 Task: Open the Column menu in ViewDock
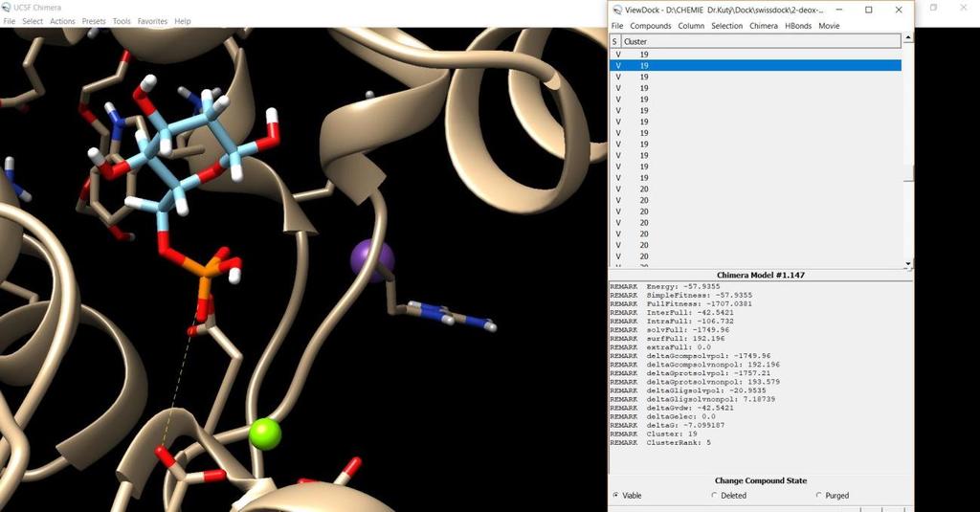click(691, 26)
